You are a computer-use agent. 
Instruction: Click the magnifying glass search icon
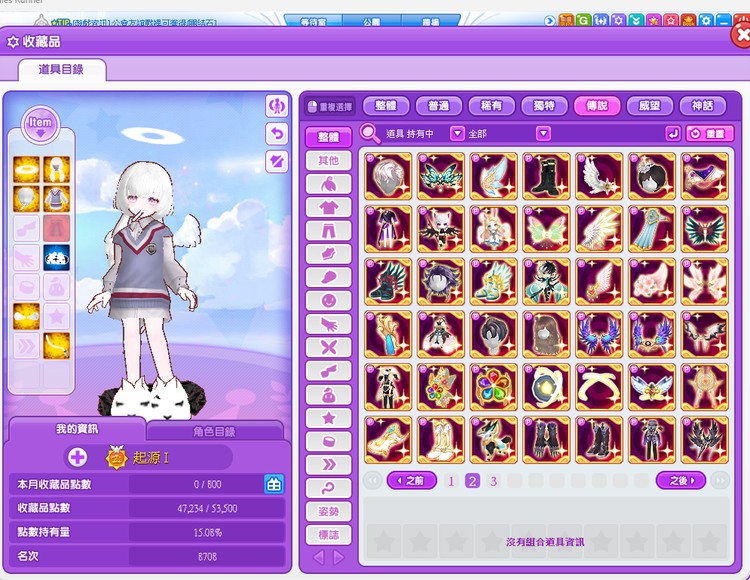point(370,133)
